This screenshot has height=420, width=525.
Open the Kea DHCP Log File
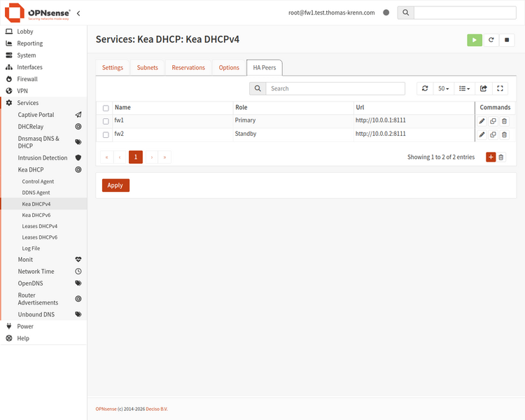(x=31, y=248)
